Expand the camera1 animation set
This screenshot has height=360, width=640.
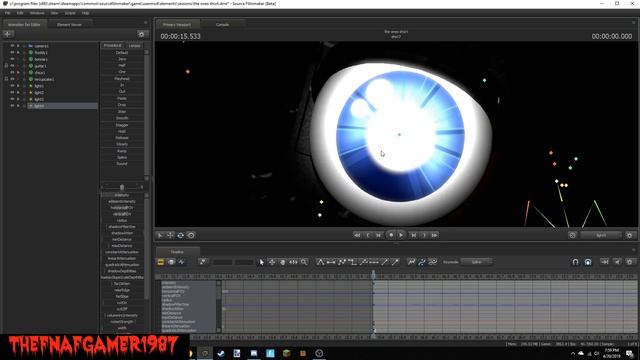[x=24, y=46]
